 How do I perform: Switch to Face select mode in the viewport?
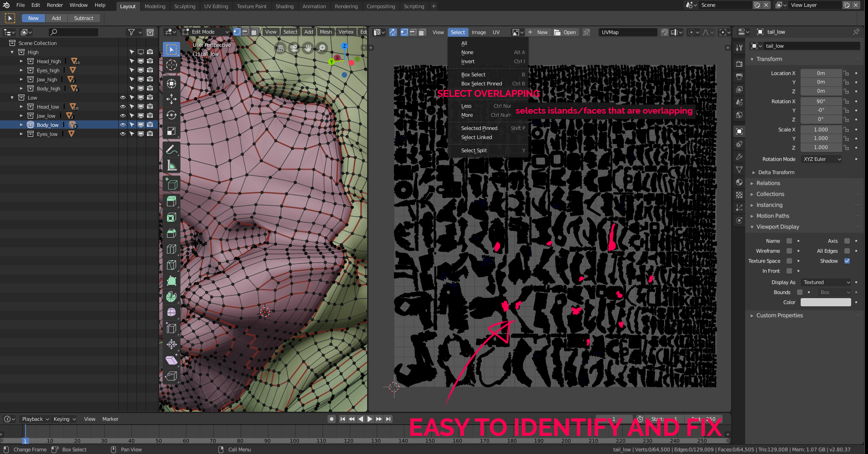click(255, 32)
